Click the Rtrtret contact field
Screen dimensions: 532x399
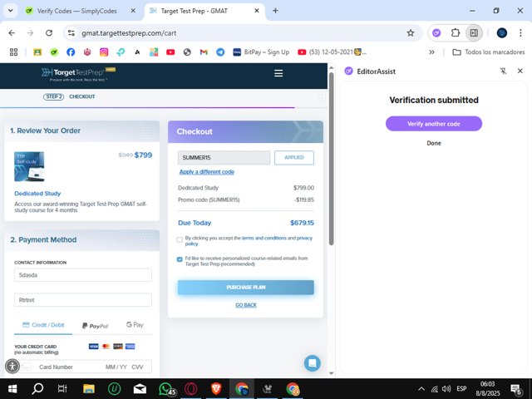pos(83,300)
